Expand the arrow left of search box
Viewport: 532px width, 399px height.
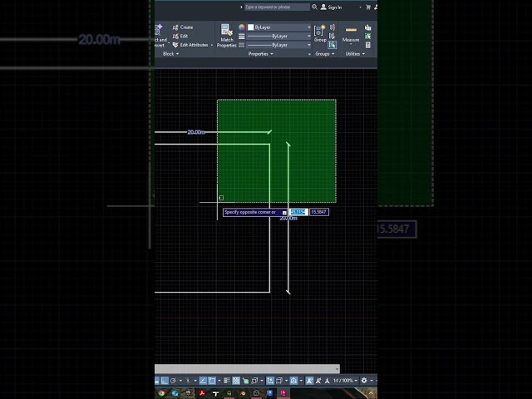point(241,7)
